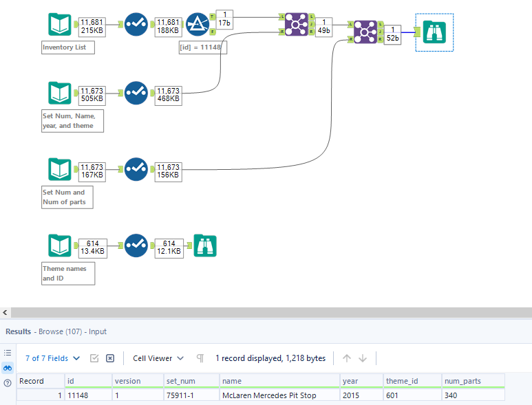Click the 614 13.4KB connection label
This screenshot has width=532, height=405.
93,248
